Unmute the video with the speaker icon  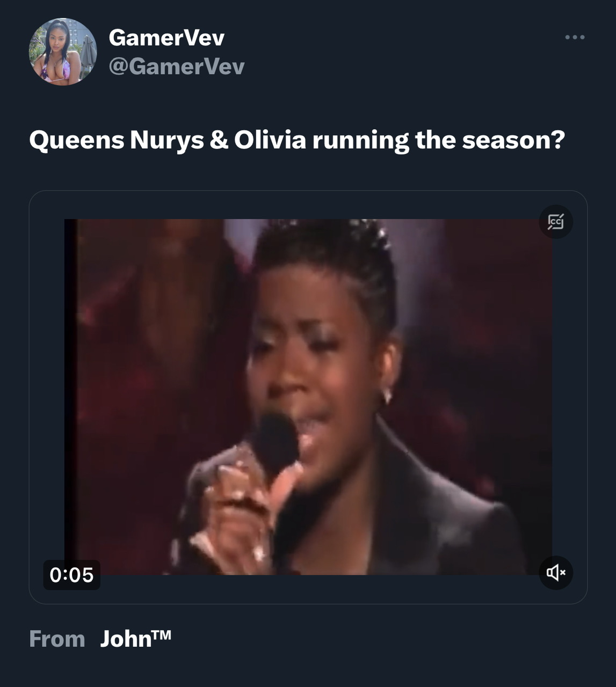pos(556,573)
